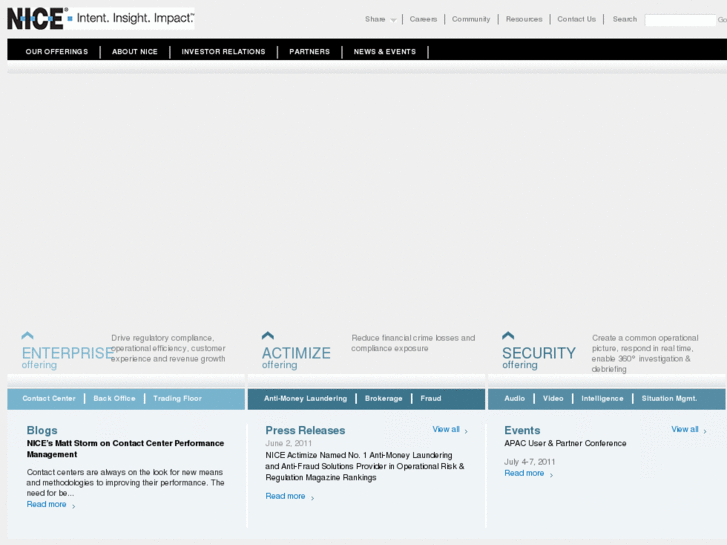This screenshot has height=545, width=727.
Task: Select the Anti-Money Laundering tab
Action: [x=306, y=398]
